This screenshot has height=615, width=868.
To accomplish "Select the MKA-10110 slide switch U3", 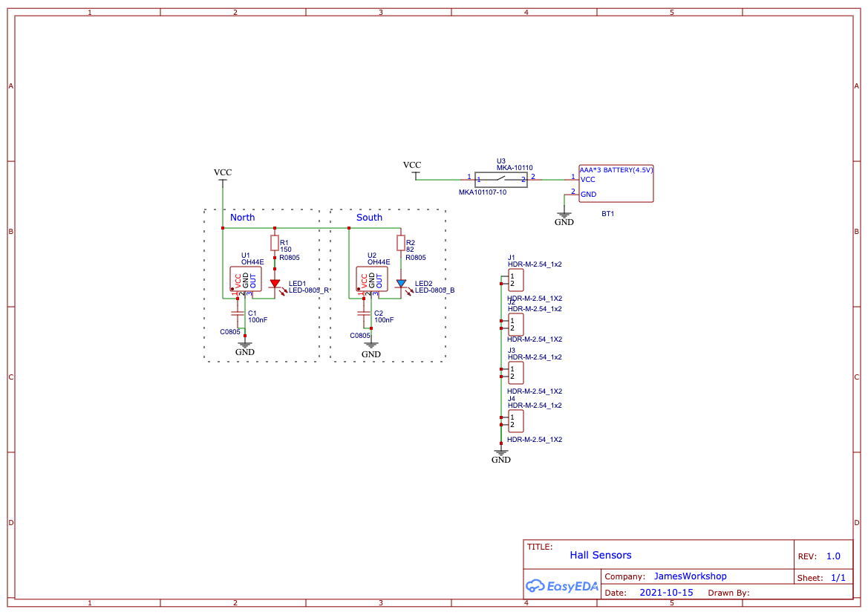I will coord(501,178).
